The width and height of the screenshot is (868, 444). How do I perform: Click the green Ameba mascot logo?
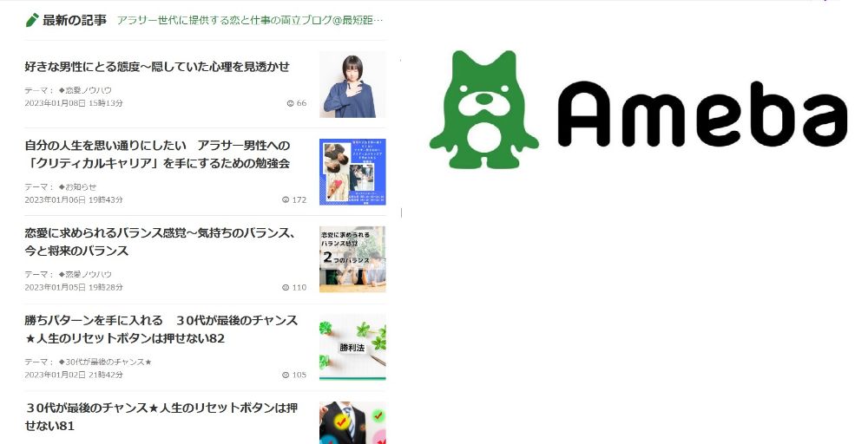tap(483, 109)
